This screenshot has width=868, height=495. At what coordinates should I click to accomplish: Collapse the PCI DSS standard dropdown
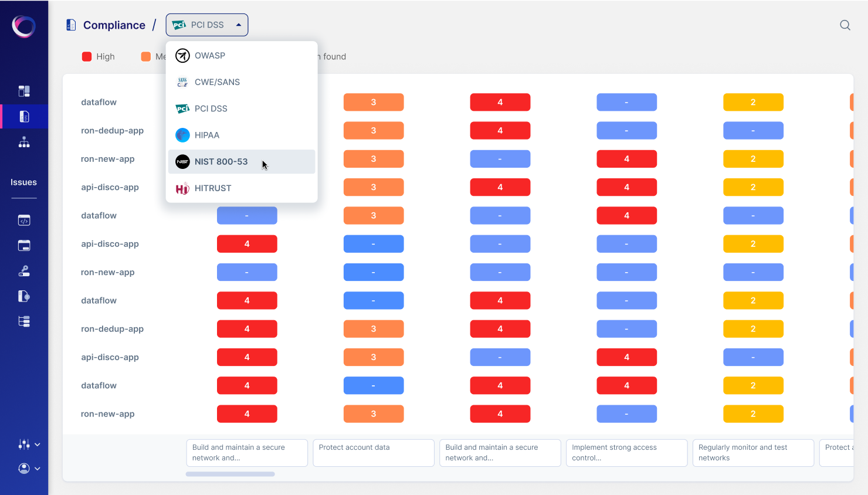coord(207,25)
